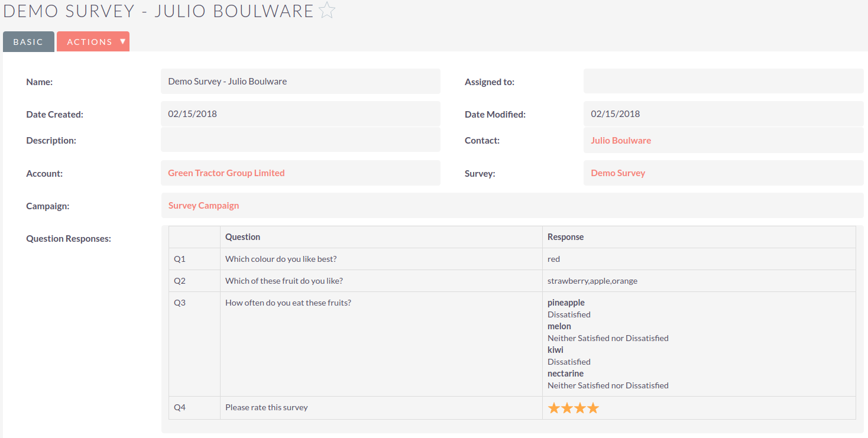Image resolution: width=868 pixels, height=438 pixels.
Task: Switch to the BASIC tab
Action: [28, 41]
